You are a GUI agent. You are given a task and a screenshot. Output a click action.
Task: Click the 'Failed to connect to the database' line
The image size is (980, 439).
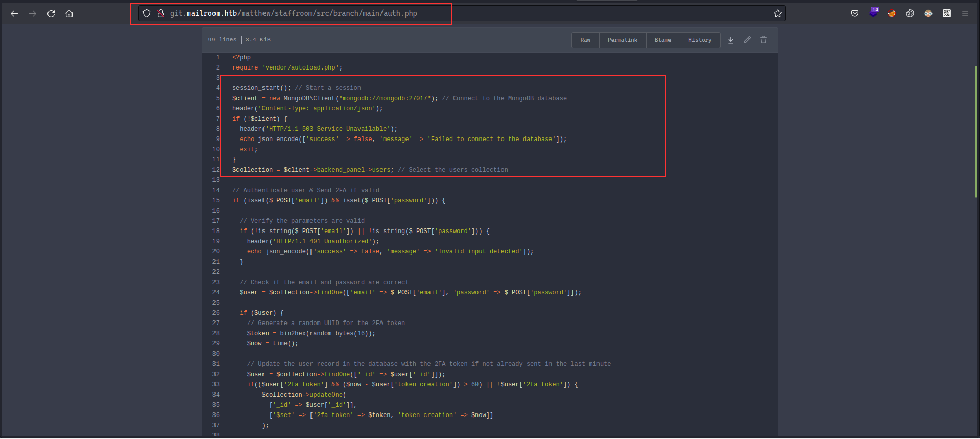click(403, 139)
